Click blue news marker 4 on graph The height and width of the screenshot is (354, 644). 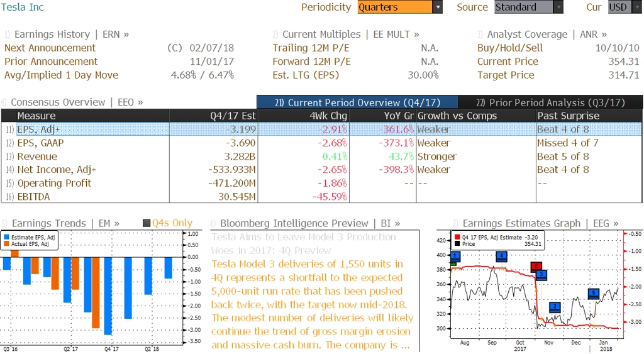pos(501,257)
